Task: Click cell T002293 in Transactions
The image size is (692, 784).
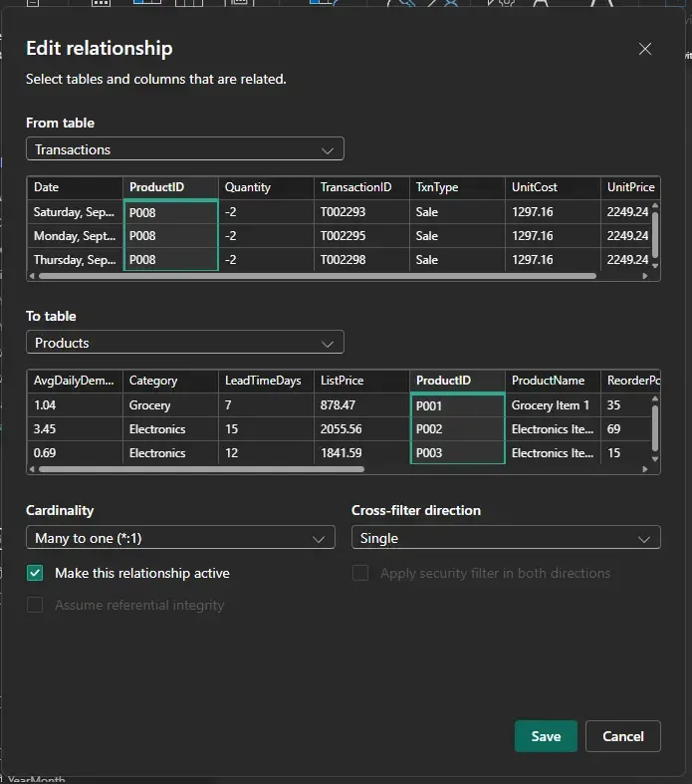Action: (361, 212)
